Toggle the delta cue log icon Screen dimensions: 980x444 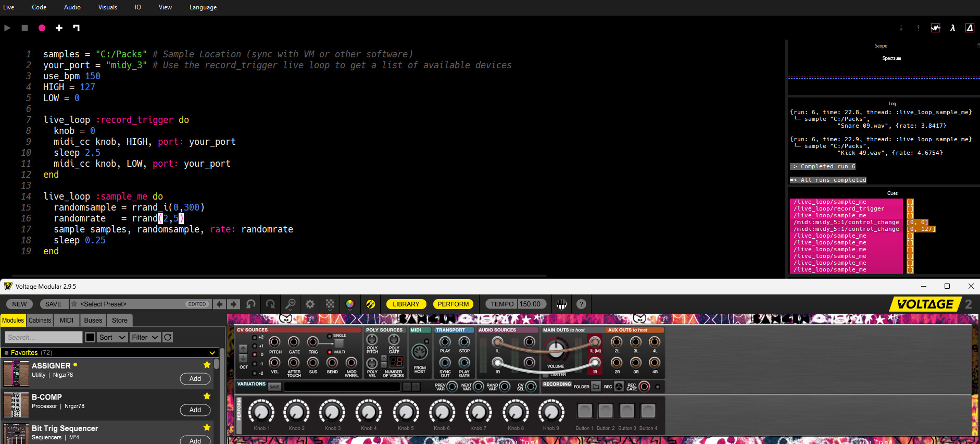coord(970,28)
